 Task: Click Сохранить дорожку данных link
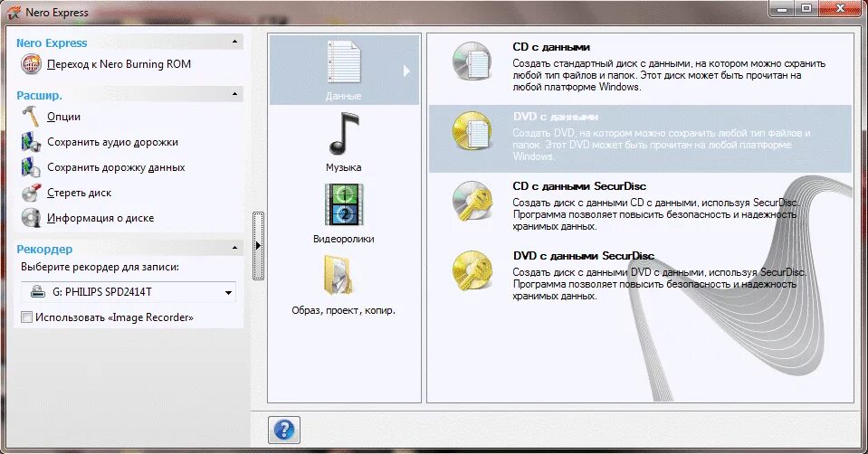pyautogui.click(x=116, y=167)
